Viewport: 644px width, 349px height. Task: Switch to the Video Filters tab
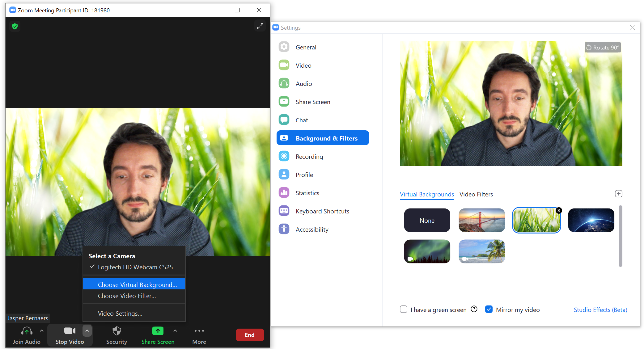(x=476, y=194)
